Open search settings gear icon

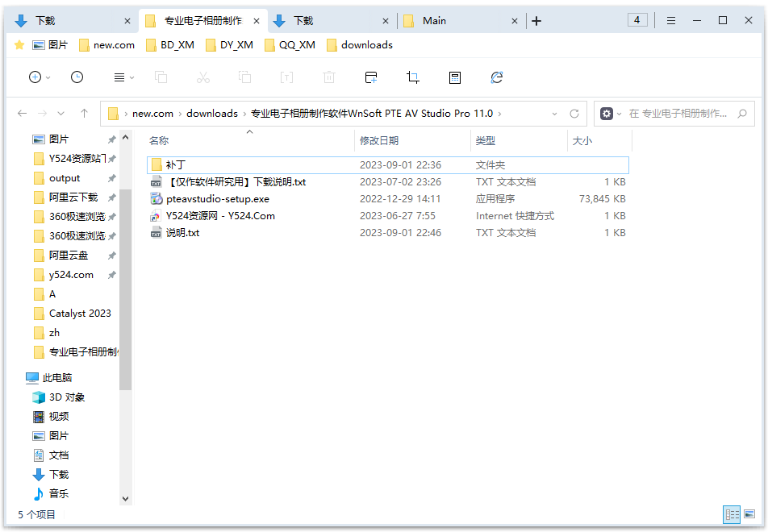tap(607, 114)
